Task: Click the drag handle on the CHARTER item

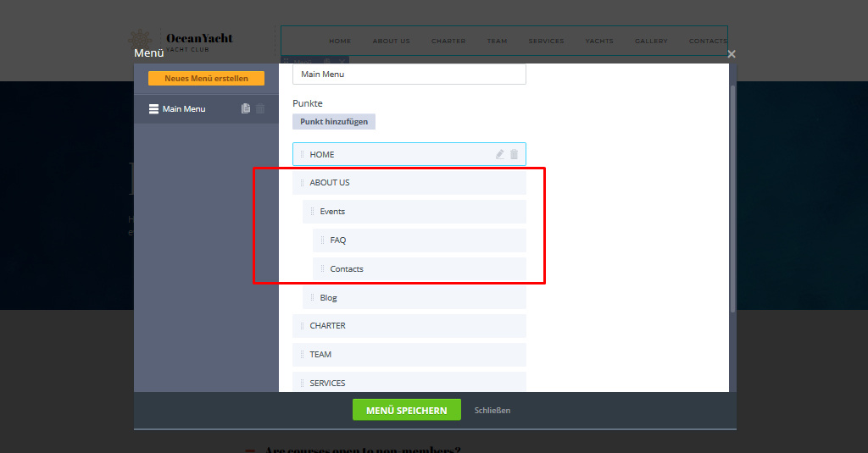Action: pos(302,326)
